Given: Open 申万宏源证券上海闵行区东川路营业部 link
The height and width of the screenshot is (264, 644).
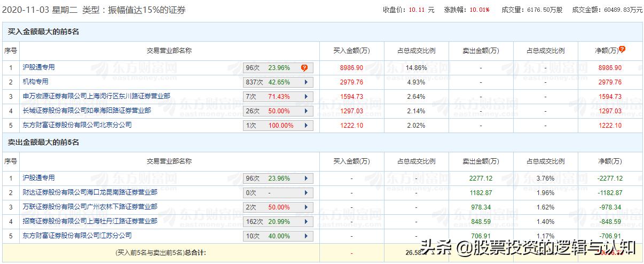Looking at the screenshot, I should tap(96, 96).
